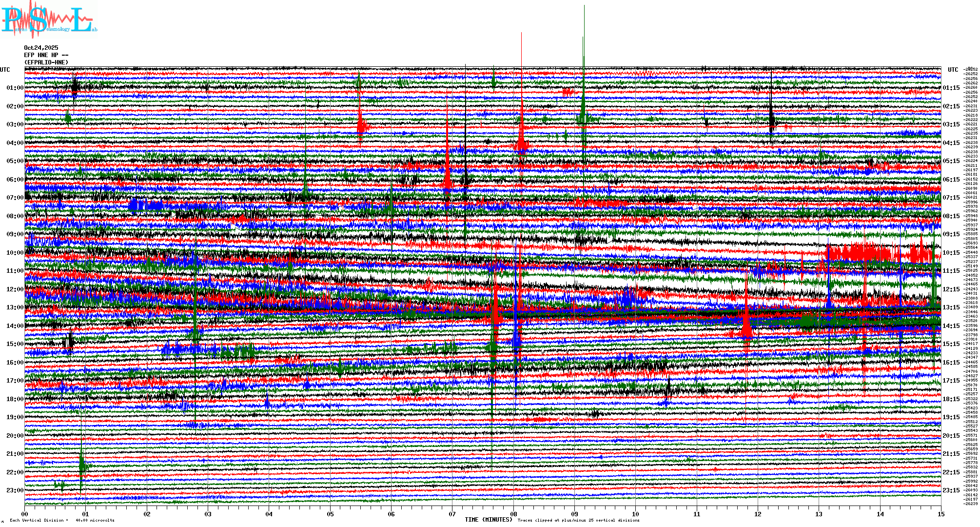Click the Oct24,2025 date label
The width and height of the screenshot is (980, 527).
(41, 48)
